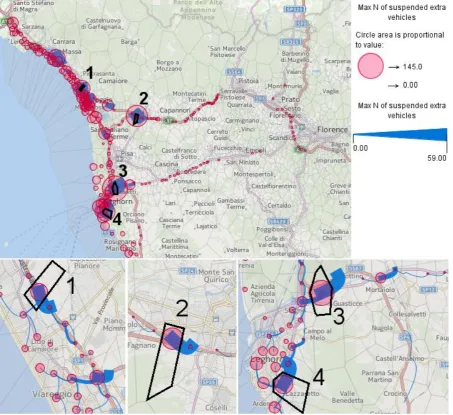Click the blue wedge width legend
This screenshot has width=453, height=415.
pyautogui.click(x=400, y=135)
